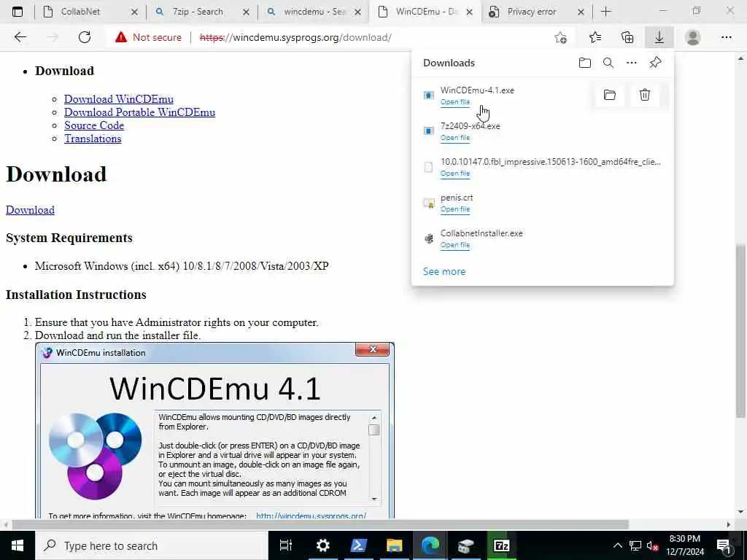Search downloads using the magnifier icon
Screen dimensions: 747x560
coord(608,63)
